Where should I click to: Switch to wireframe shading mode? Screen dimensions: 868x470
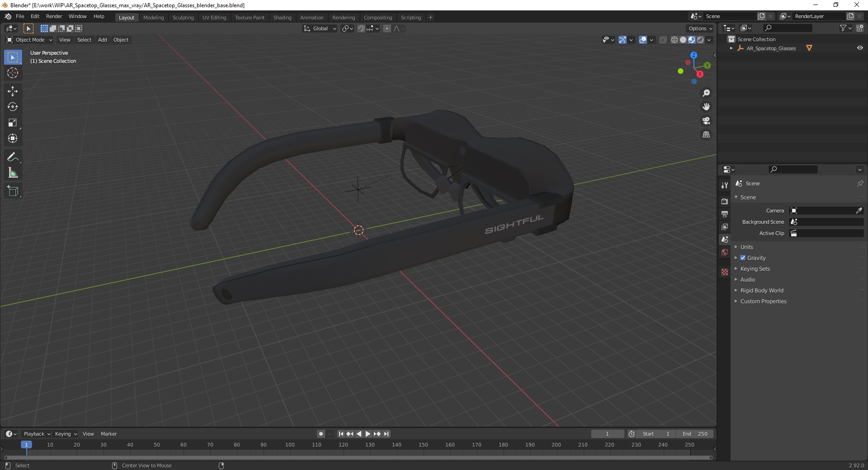tap(674, 40)
